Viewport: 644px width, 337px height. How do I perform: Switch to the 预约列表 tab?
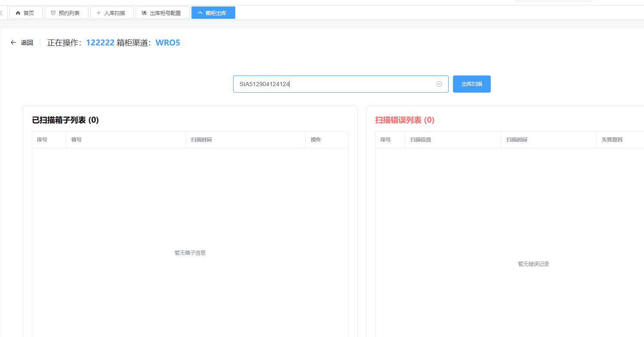(x=69, y=13)
